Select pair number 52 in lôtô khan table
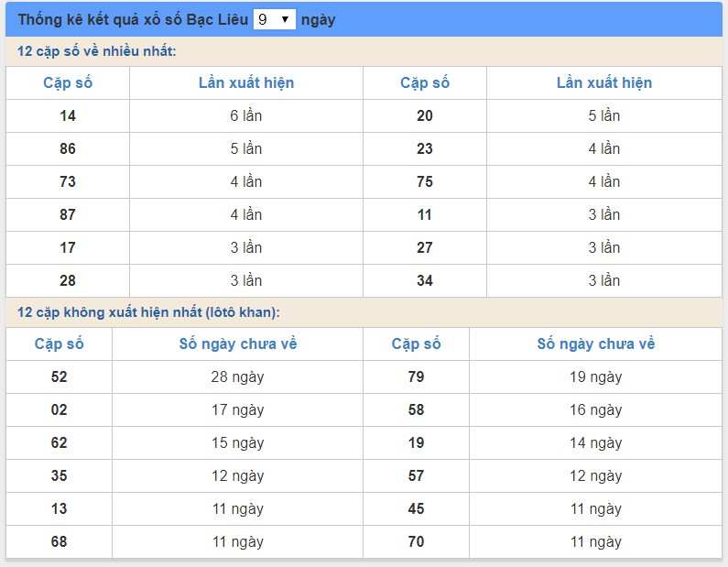Viewport: 728px width, 567px height. coord(59,376)
